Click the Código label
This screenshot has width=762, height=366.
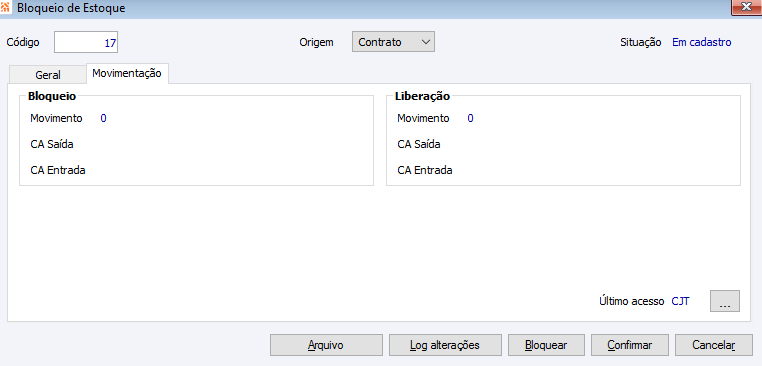[23, 42]
